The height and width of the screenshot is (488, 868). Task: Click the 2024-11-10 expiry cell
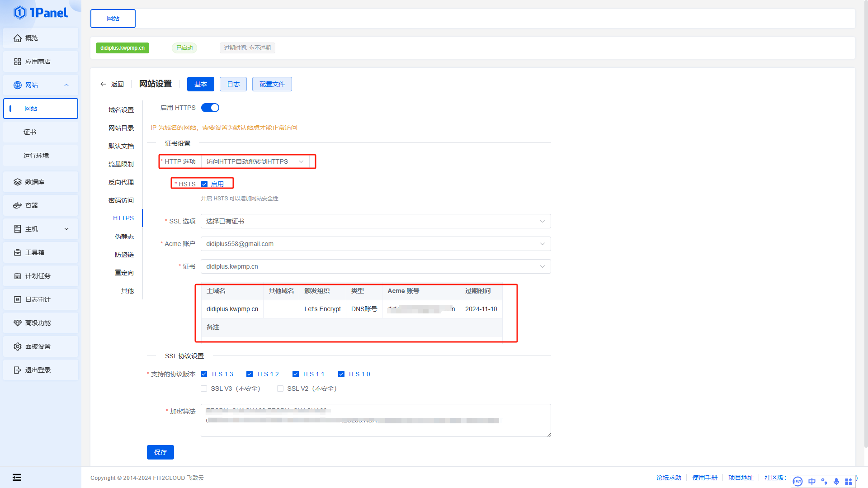(x=481, y=309)
